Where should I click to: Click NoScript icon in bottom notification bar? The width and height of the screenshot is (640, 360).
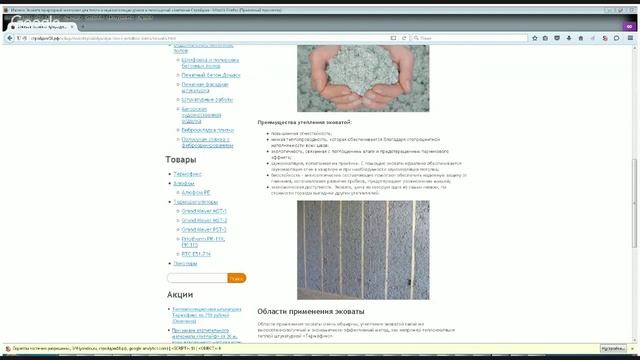(8, 349)
